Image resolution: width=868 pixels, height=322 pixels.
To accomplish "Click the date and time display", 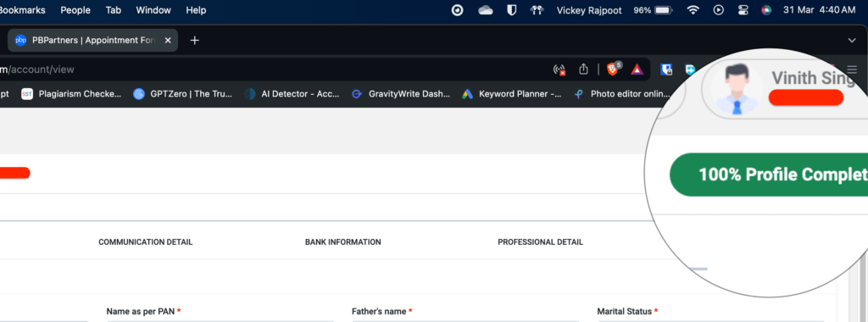I will [x=820, y=10].
